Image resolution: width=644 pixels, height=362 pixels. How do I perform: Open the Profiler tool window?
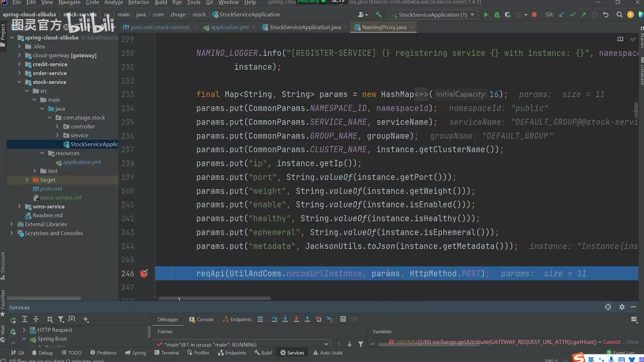click(198, 352)
